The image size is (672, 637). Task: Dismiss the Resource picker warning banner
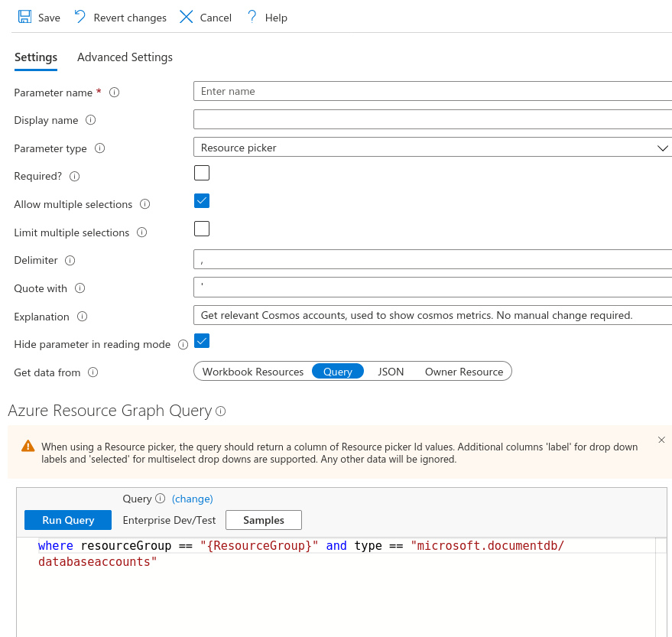661,440
